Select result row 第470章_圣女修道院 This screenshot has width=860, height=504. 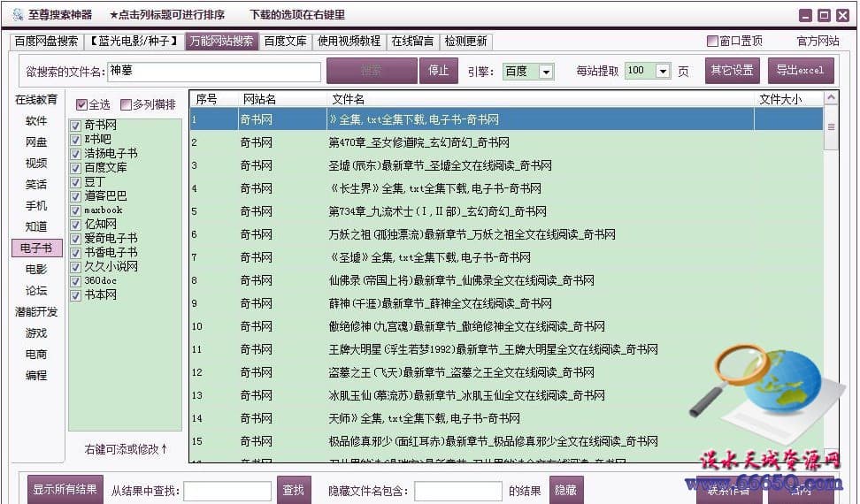point(506,142)
